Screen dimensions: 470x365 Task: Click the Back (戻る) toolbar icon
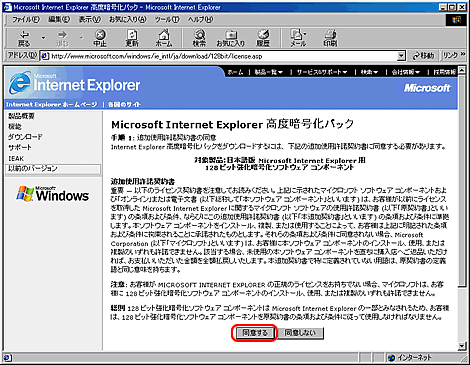24,38
